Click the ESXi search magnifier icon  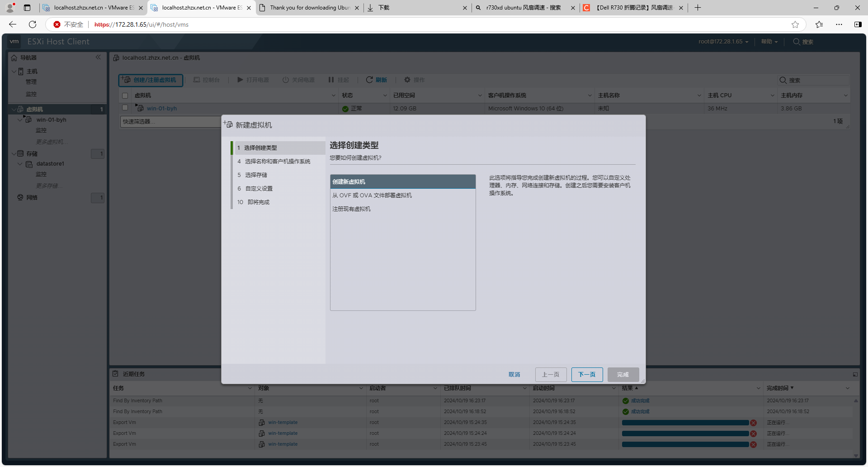(x=797, y=42)
